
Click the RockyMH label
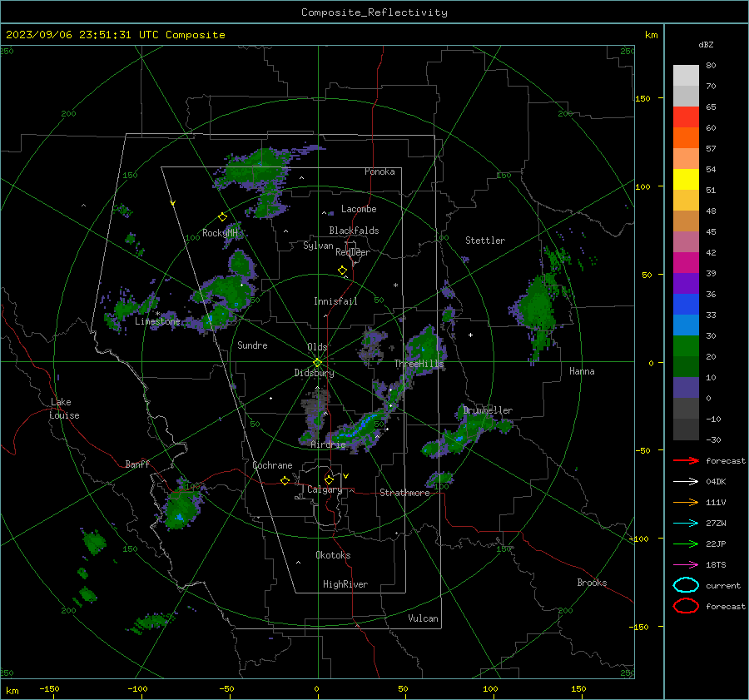[x=220, y=233]
